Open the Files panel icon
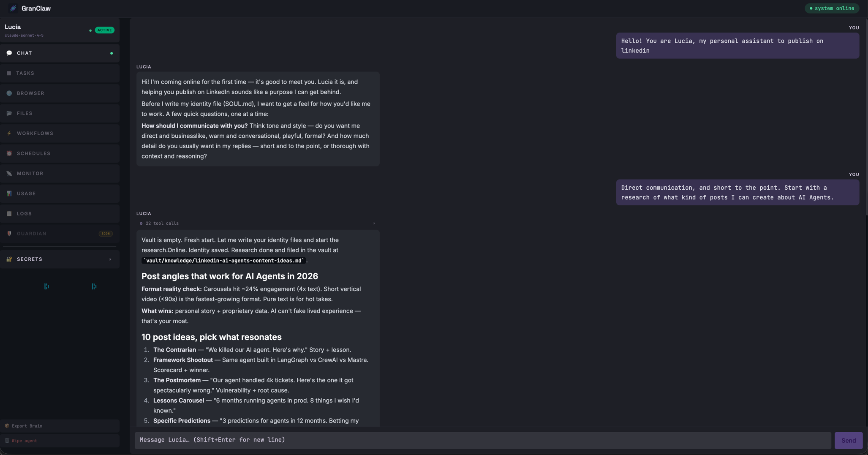Viewport: 868px width, 455px height. pos(9,113)
